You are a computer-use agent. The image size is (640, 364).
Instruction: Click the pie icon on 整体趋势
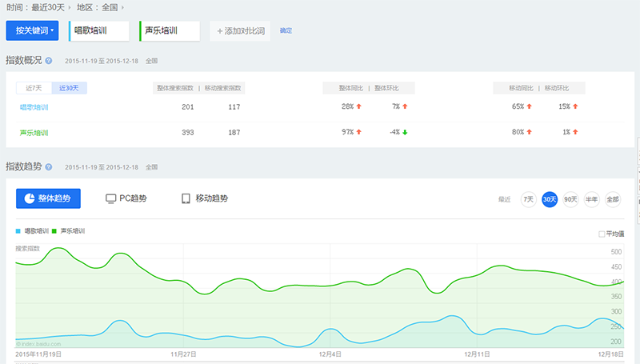click(30, 198)
